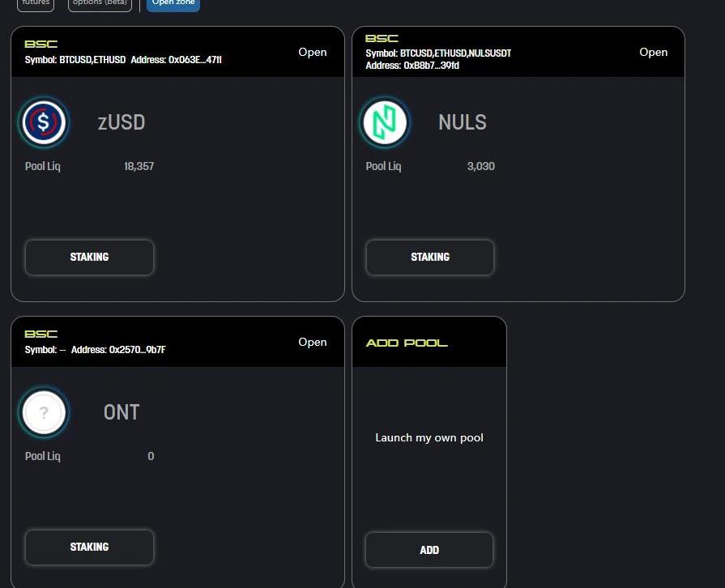This screenshot has height=588, width=725.
Task: Click the ONT question-mark token icon
Action: pyautogui.click(x=44, y=413)
